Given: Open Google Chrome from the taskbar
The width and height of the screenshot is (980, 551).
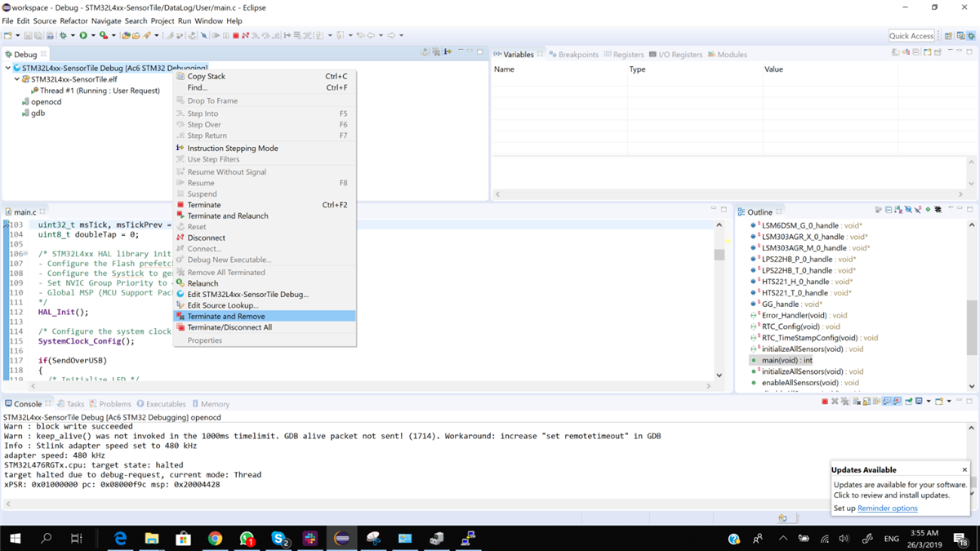Looking at the screenshot, I should click(x=215, y=538).
